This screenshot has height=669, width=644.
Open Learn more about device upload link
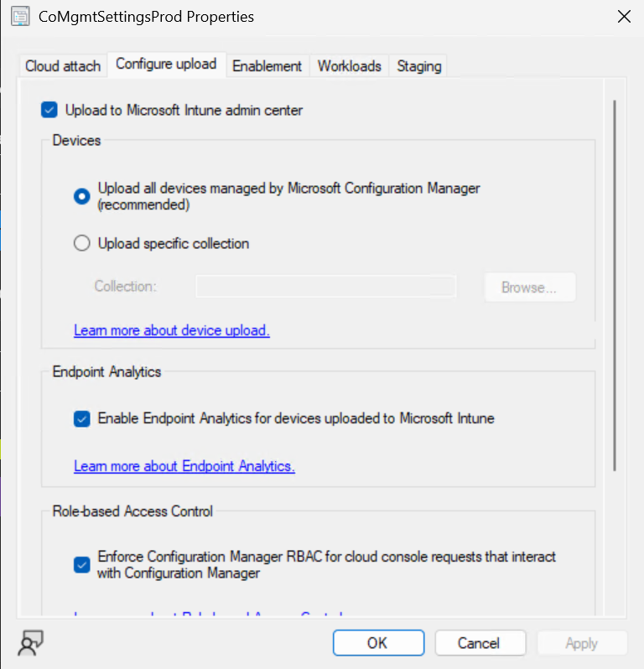pyautogui.click(x=172, y=330)
